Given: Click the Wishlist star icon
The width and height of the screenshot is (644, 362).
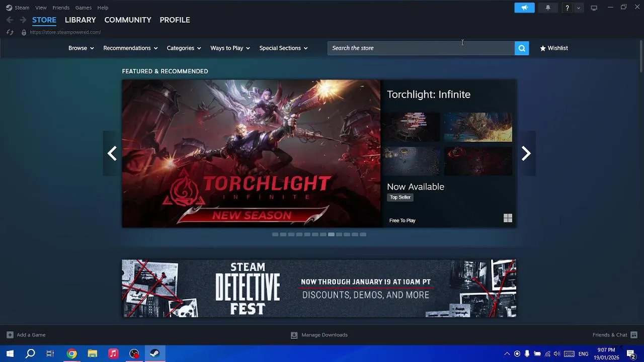Looking at the screenshot, I should click(x=543, y=48).
